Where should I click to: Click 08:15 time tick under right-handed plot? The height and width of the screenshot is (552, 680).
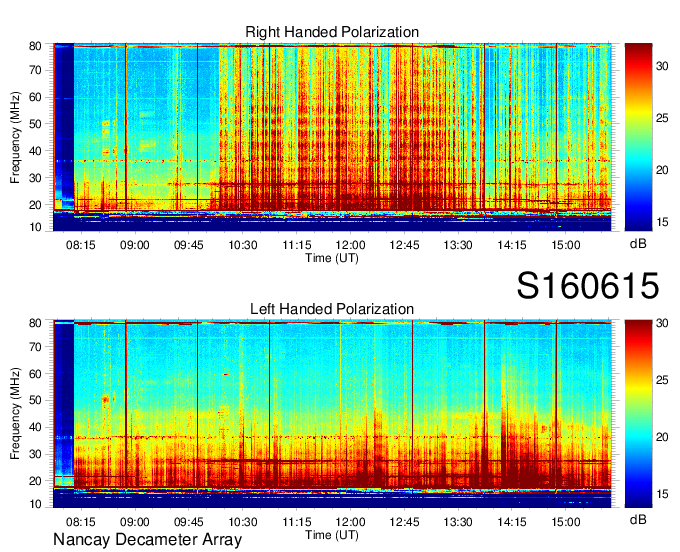coord(81,245)
